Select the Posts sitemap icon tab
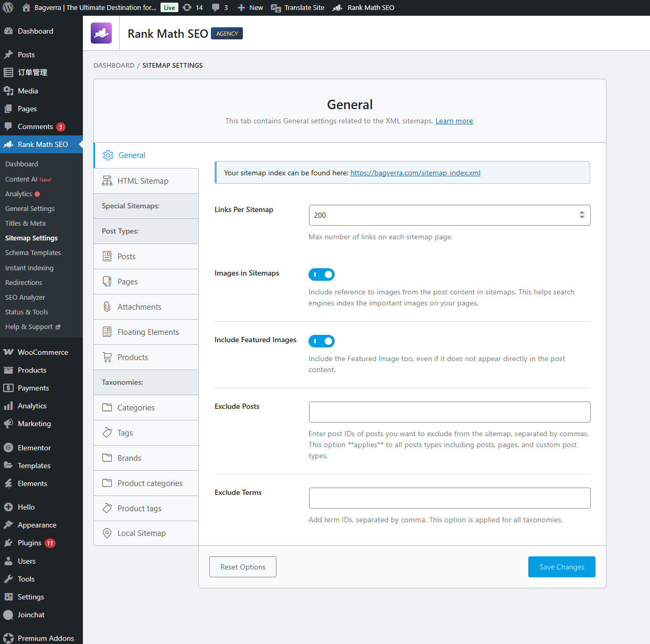This screenshot has height=644, width=650. 108,256
